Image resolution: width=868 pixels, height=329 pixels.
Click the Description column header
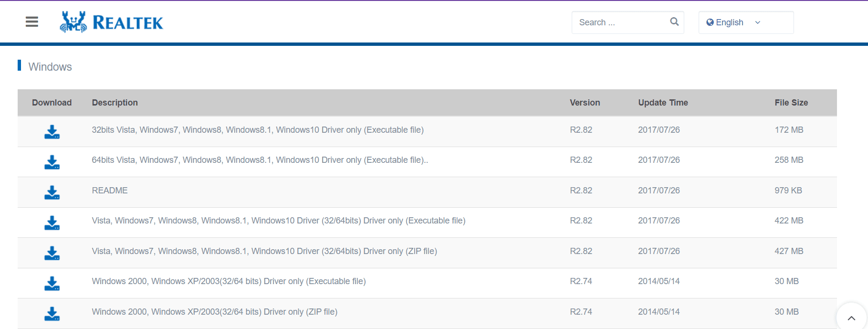(115, 103)
